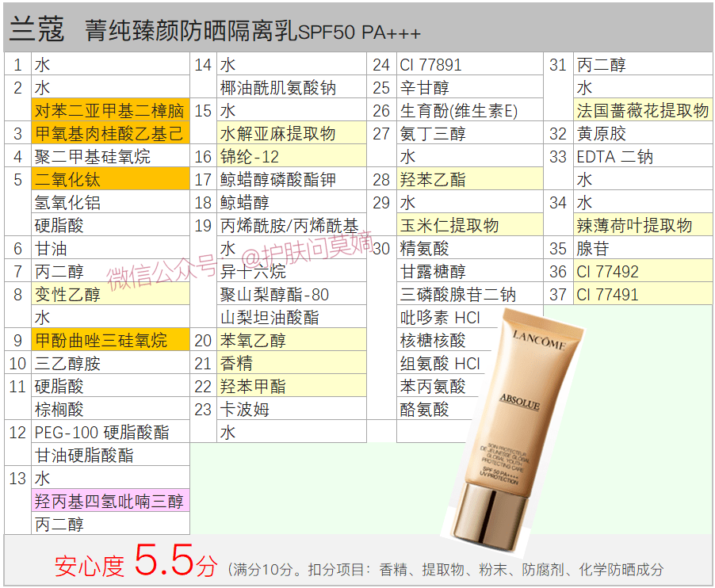Select the cell EDTA 二钠

pos(643,156)
